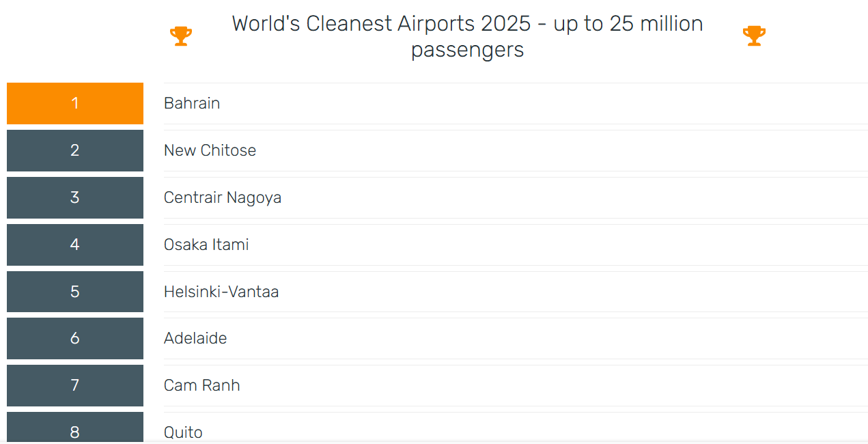Select the orange rank 1 box
The width and height of the screenshot is (868, 444).
point(75,104)
